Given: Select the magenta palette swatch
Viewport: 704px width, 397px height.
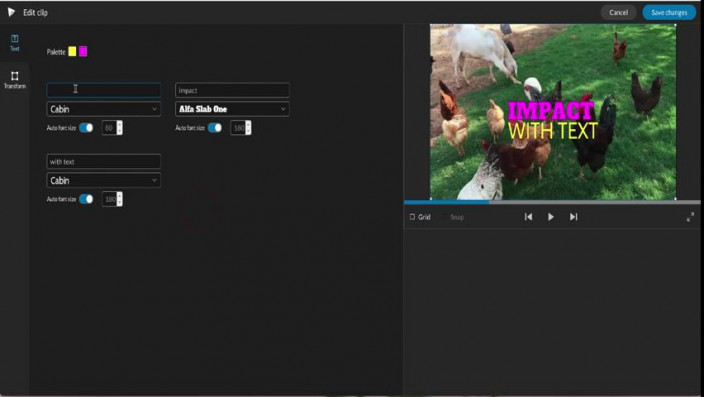Looking at the screenshot, I should (x=83, y=52).
